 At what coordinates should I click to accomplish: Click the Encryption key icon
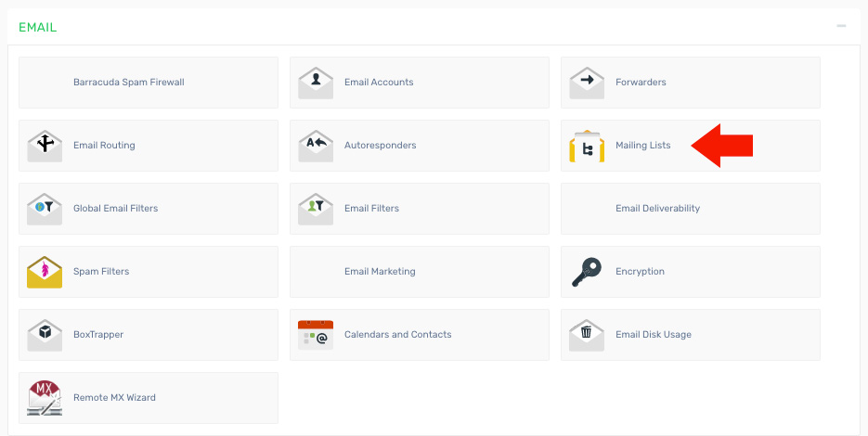[x=587, y=272]
